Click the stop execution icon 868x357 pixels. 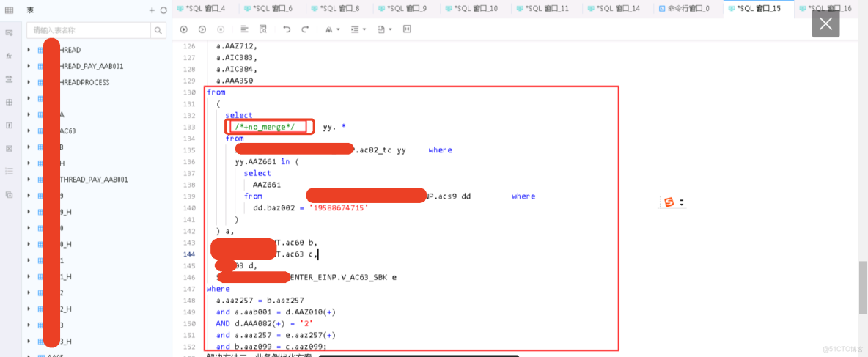[221, 29]
